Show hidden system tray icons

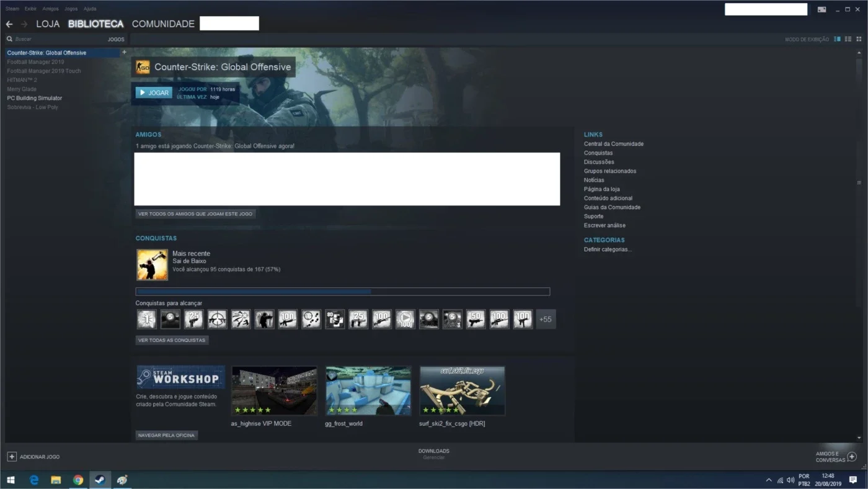coord(769,480)
